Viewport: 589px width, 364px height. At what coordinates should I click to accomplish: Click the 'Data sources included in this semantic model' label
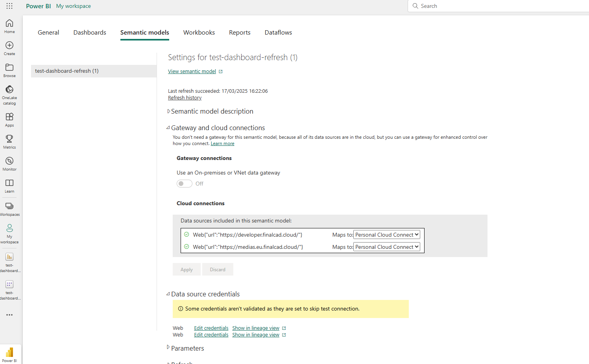click(236, 221)
